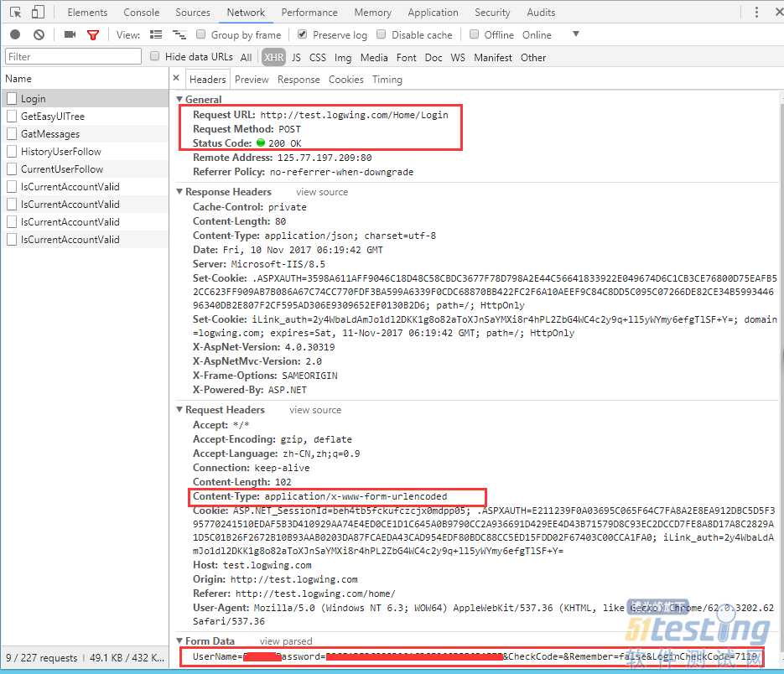Filter requests by Img
Screen dimensions: 784x674
click(x=343, y=58)
